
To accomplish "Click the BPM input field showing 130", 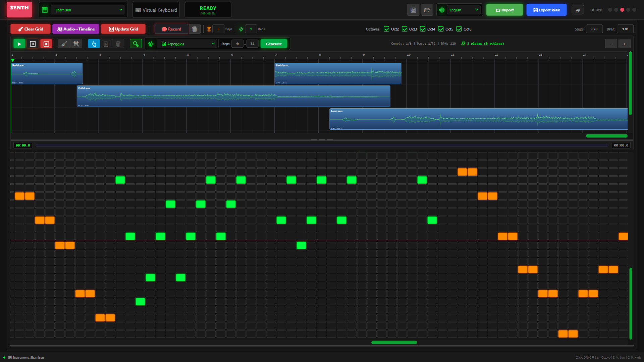I will click(x=625, y=29).
